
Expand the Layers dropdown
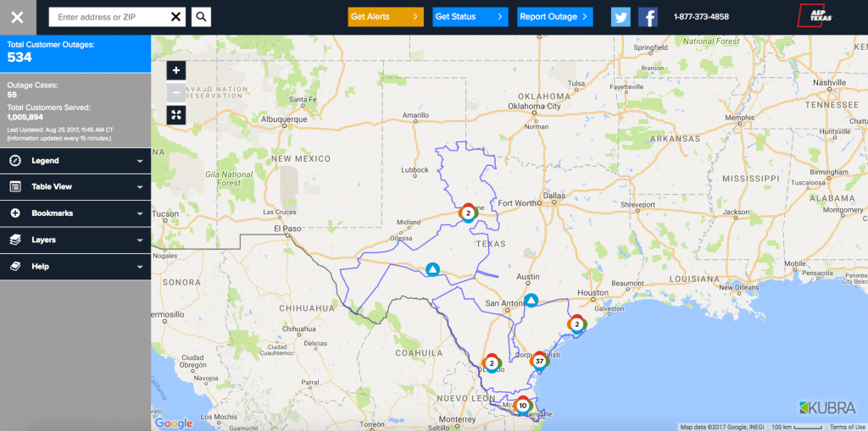coord(75,240)
